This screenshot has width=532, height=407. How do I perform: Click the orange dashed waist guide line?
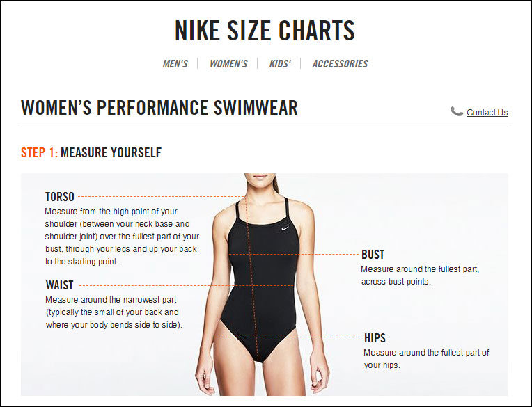click(x=186, y=286)
